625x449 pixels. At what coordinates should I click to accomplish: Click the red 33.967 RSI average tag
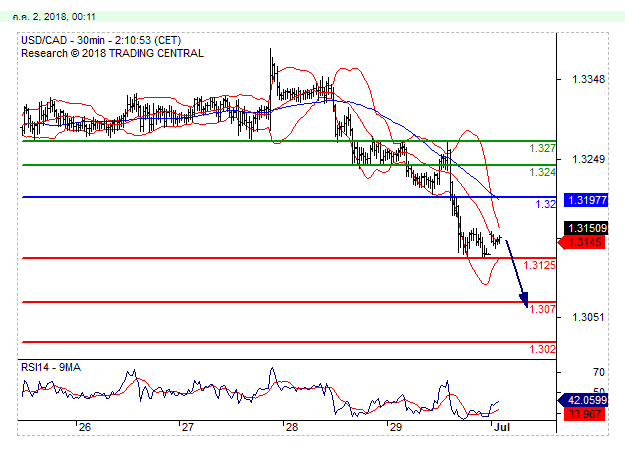point(584,414)
